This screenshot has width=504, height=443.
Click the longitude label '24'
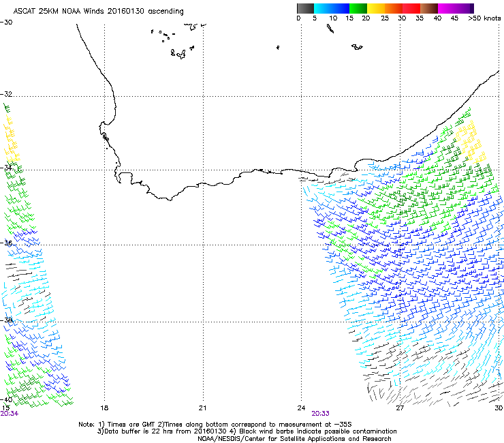pyautogui.click(x=301, y=408)
